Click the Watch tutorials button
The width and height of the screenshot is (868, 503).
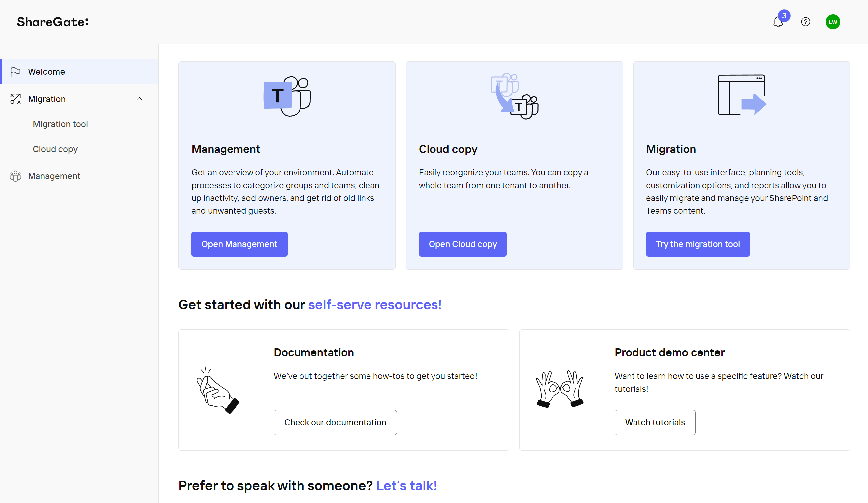655,422
